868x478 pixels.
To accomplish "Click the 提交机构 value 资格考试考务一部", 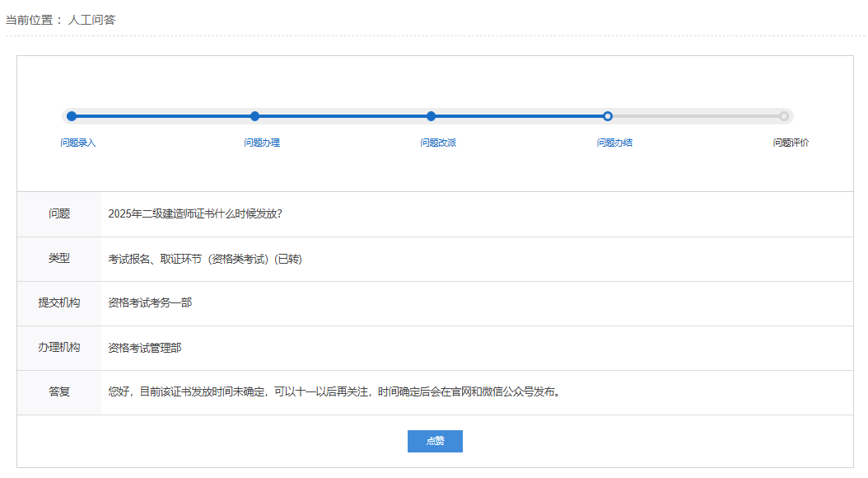I will pos(150,302).
